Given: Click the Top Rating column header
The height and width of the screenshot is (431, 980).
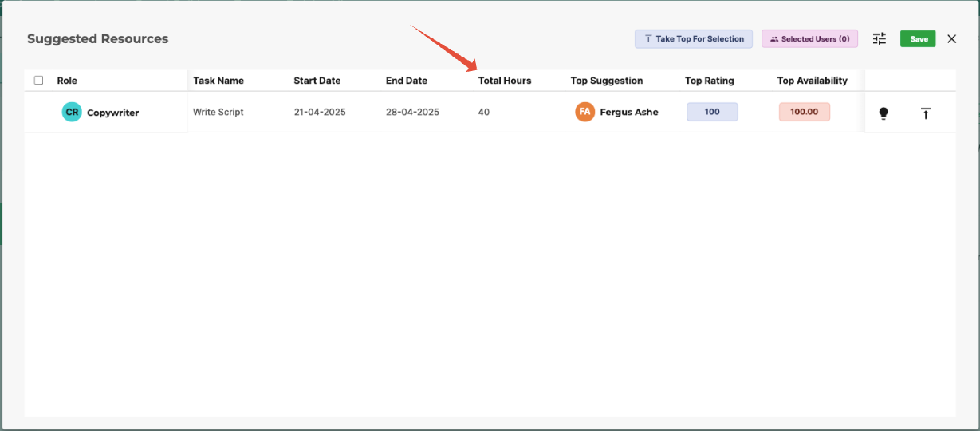Looking at the screenshot, I should pos(710,81).
